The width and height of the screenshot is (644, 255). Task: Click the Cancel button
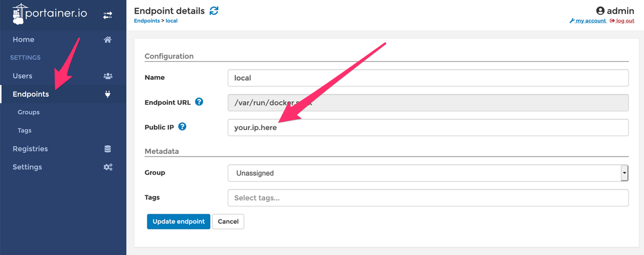pyautogui.click(x=228, y=221)
